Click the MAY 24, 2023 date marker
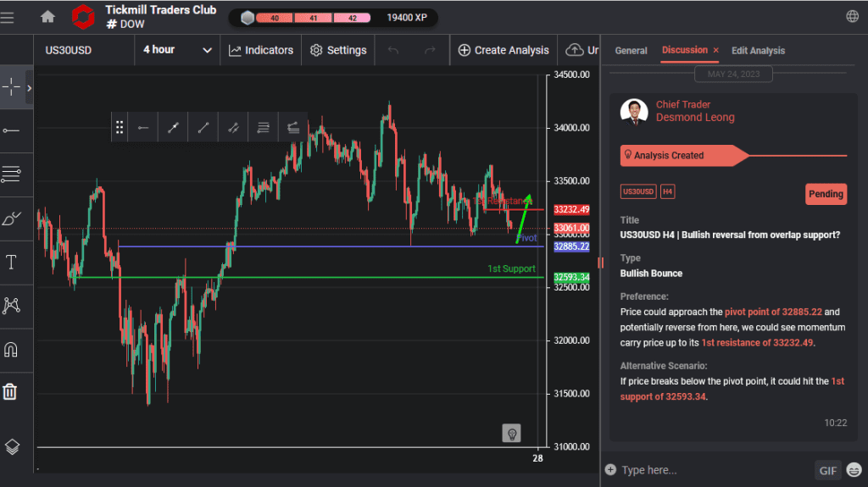868x487 pixels. (x=733, y=74)
